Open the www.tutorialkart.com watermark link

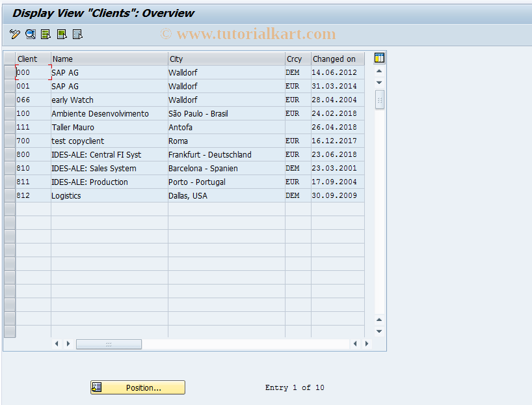tap(248, 33)
